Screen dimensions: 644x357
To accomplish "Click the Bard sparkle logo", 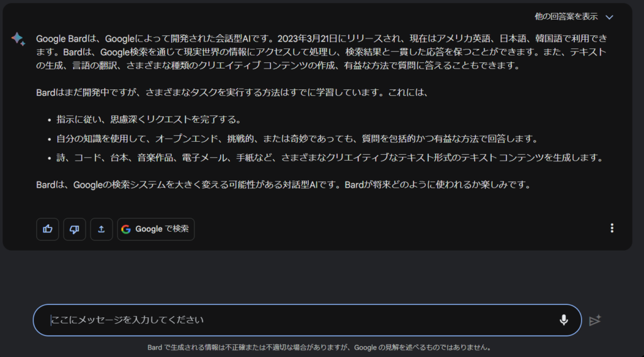I will coord(18,39).
